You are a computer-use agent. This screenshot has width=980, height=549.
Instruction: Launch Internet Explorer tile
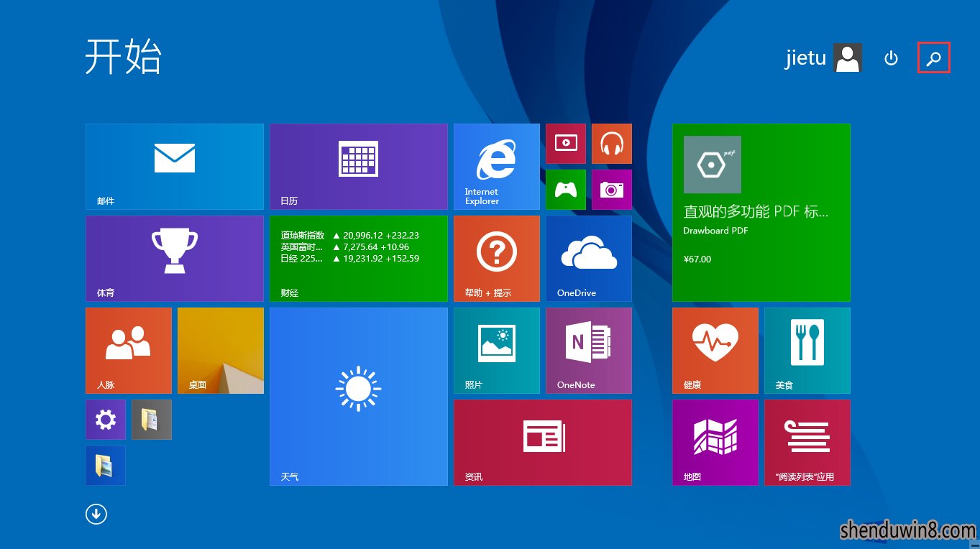[497, 167]
